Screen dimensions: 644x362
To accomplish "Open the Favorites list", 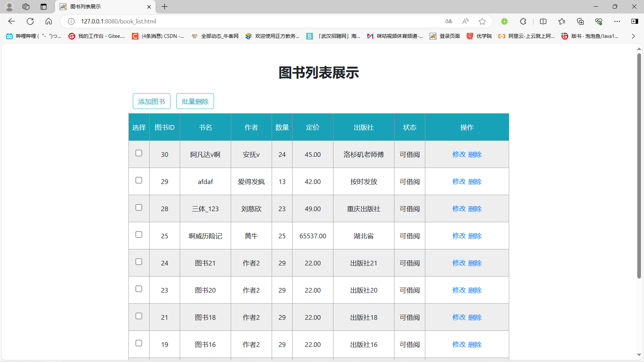I will [x=562, y=21].
